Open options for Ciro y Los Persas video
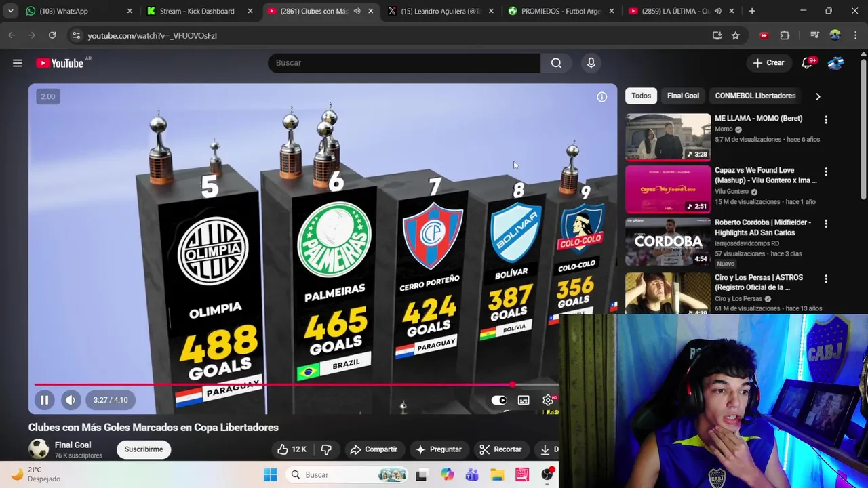868x488 pixels. point(826,279)
